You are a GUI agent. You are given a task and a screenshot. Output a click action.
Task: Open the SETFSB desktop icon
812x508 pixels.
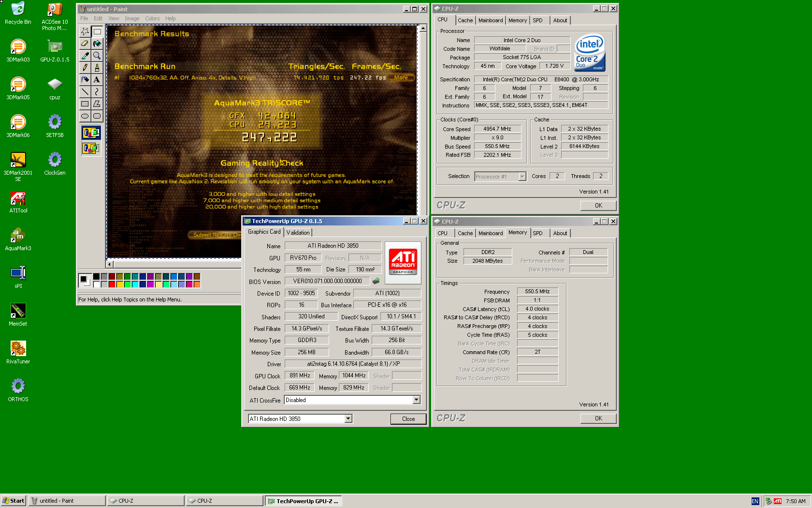(55, 126)
